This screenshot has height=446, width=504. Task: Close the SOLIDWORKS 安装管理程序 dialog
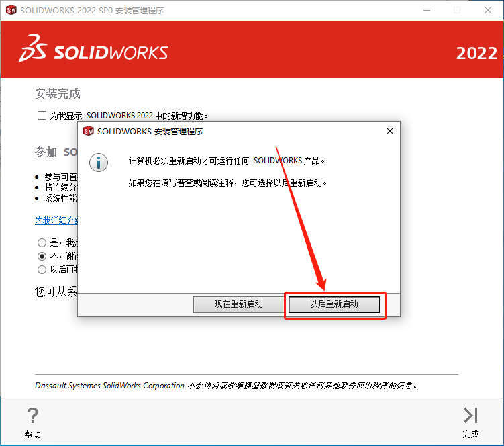coord(389,131)
